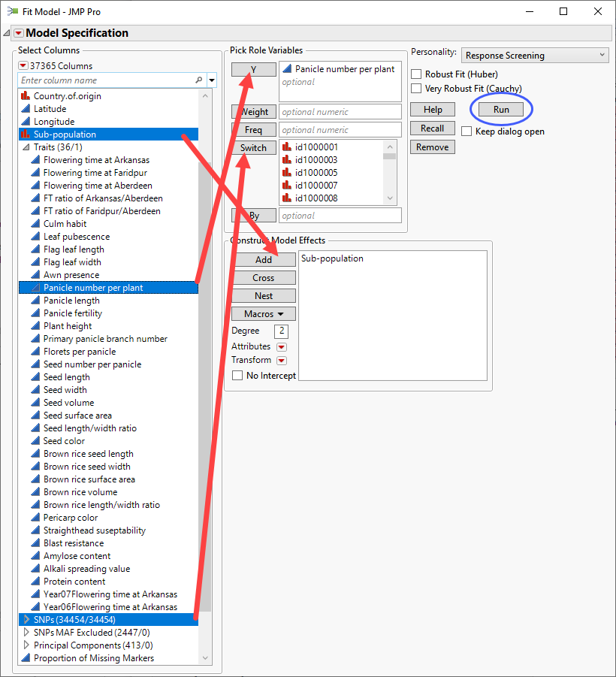Click the Weight role button

pos(253,112)
